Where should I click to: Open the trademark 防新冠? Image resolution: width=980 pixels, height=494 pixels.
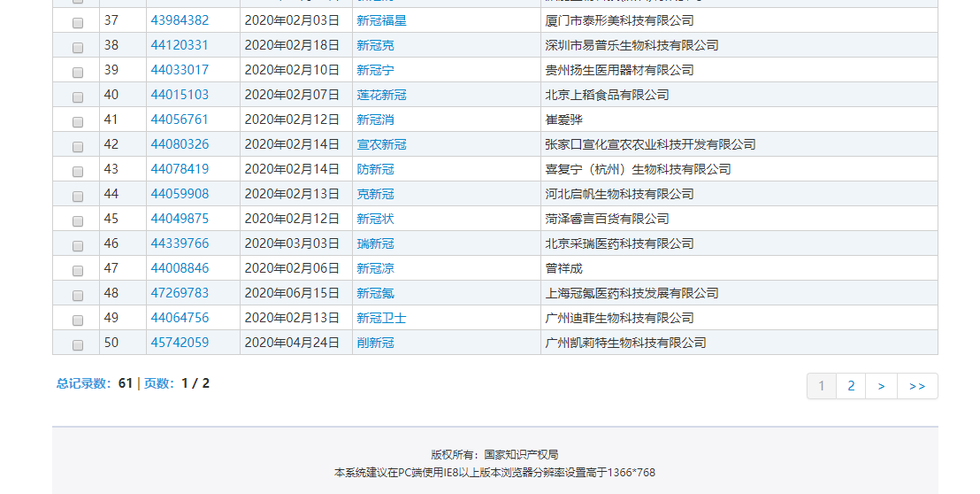point(375,169)
